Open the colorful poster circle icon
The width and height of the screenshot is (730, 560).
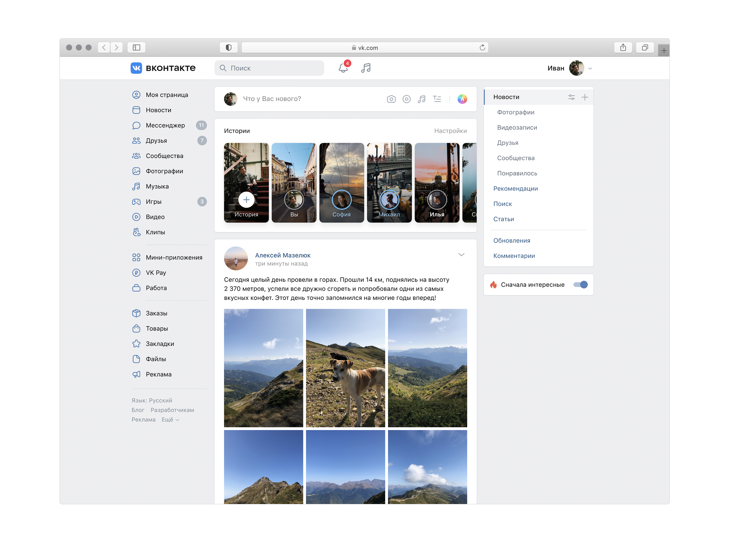point(462,99)
